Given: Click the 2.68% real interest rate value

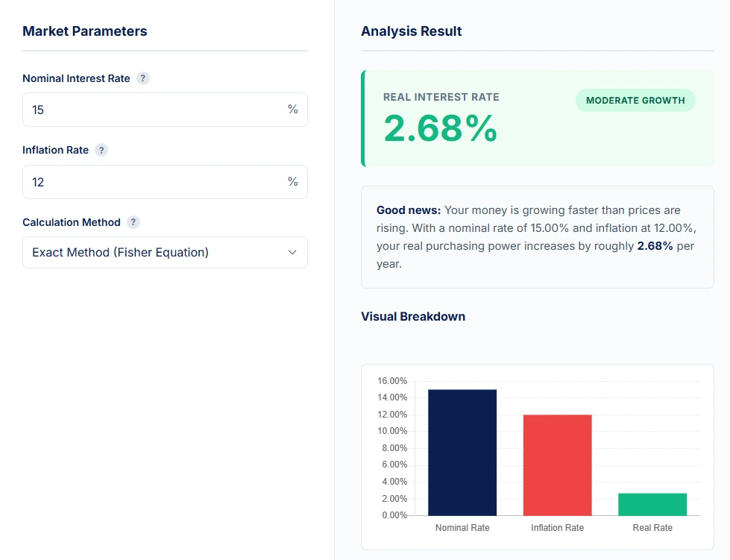Looking at the screenshot, I should [441, 130].
